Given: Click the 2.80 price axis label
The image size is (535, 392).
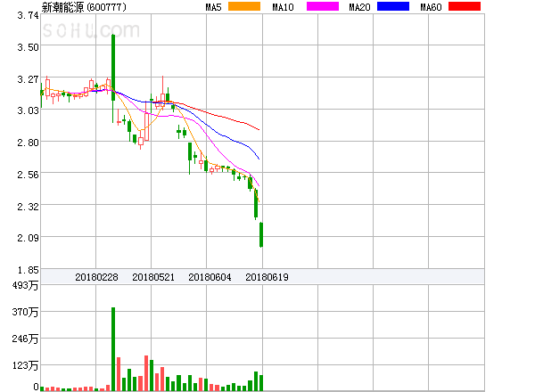Looking at the screenshot, I should click(x=28, y=143).
